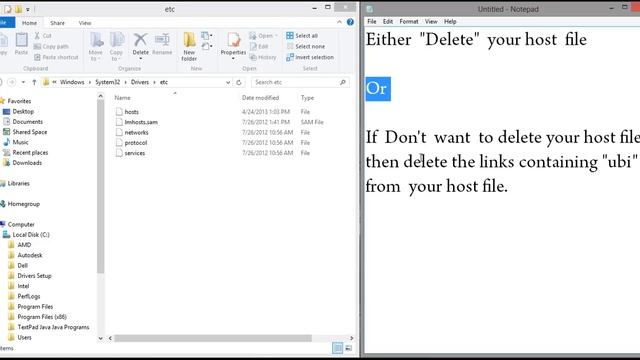Open the Open dropdown in the ribbon
This screenshot has height=360, width=640.
click(x=263, y=36)
